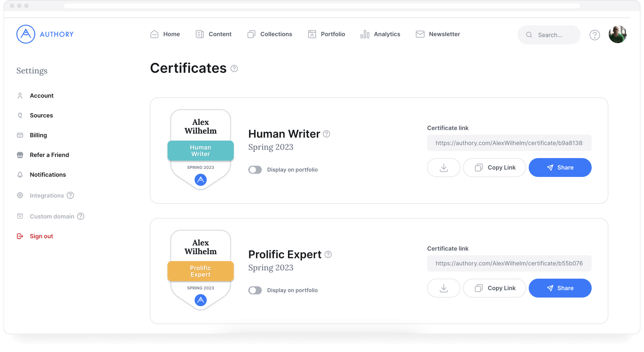The image size is (644, 352).
Task: Copy Link for Prolific Expert certificate
Action: point(495,288)
